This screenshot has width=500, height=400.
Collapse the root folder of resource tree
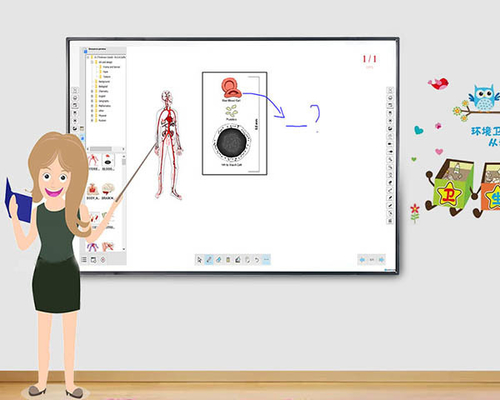(x=88, y=57)
